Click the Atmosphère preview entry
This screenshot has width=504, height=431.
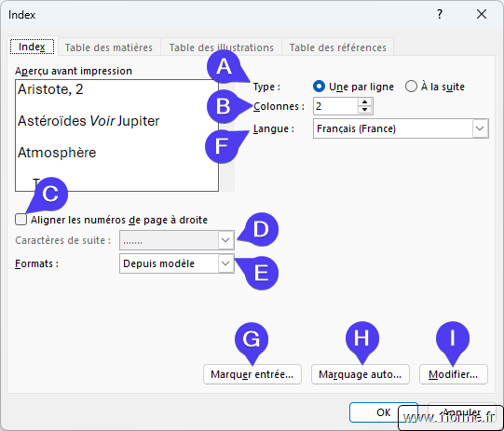pyautogui.click(x=57, y=153)
